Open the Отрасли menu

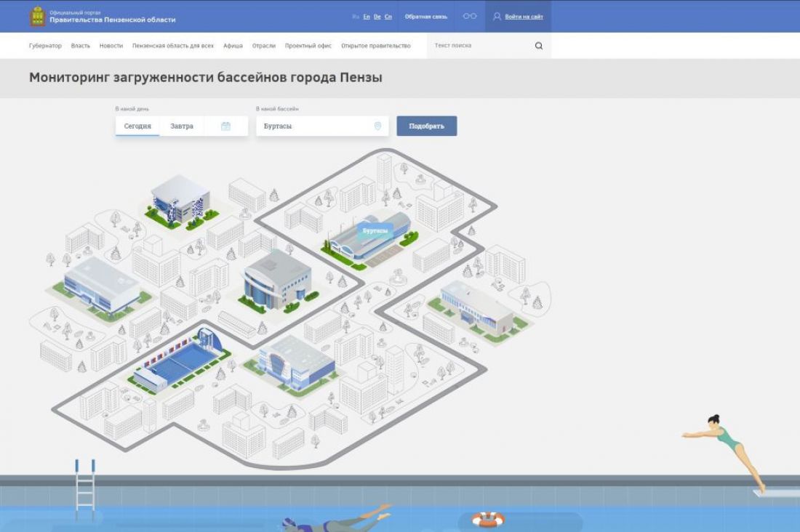pos(263,46)
